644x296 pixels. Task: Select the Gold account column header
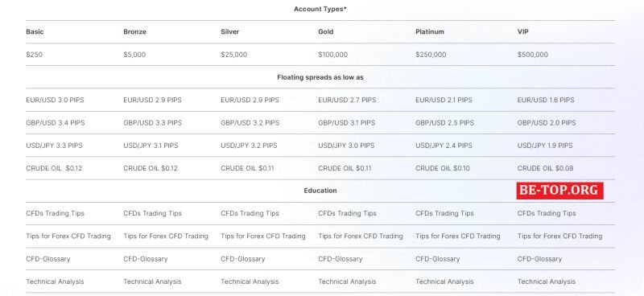[326, 31]
